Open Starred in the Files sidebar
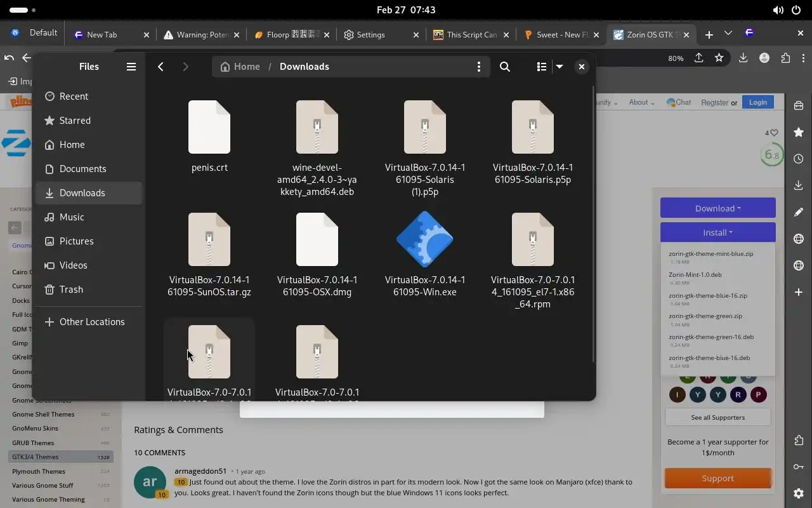The image size is (812, 508). tap(89, 121)
